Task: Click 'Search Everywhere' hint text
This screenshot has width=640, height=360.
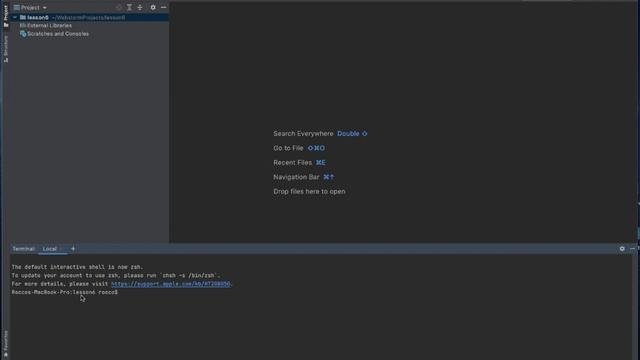Action: click(303, 133)
